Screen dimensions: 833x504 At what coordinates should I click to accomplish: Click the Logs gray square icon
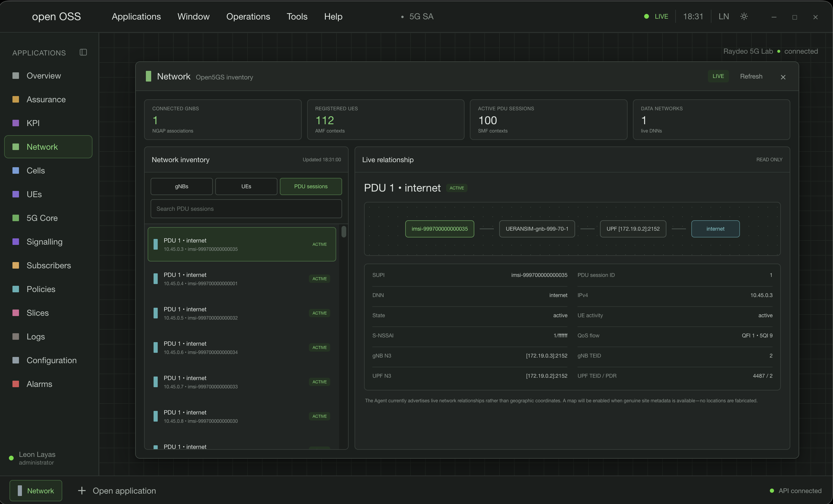click(15, 336)
